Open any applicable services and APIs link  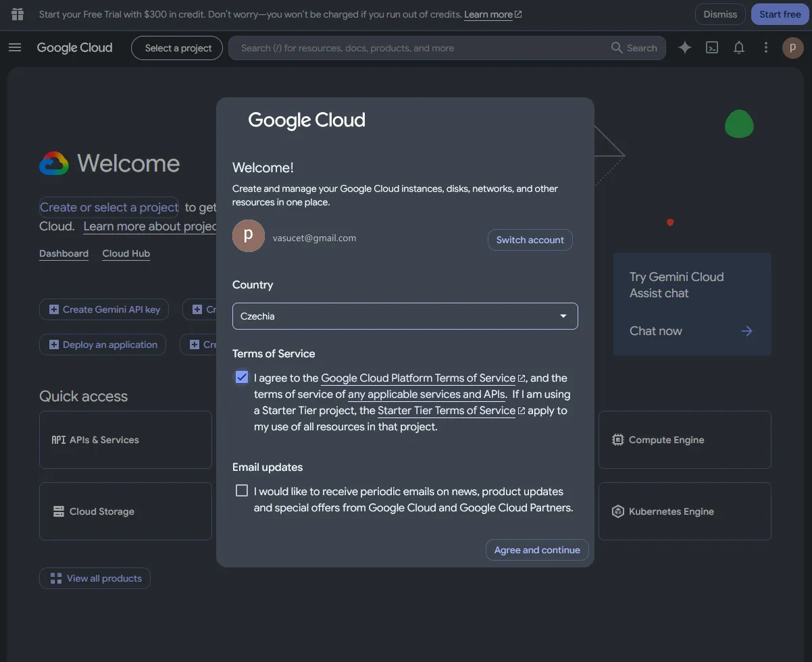coord(426,394)
